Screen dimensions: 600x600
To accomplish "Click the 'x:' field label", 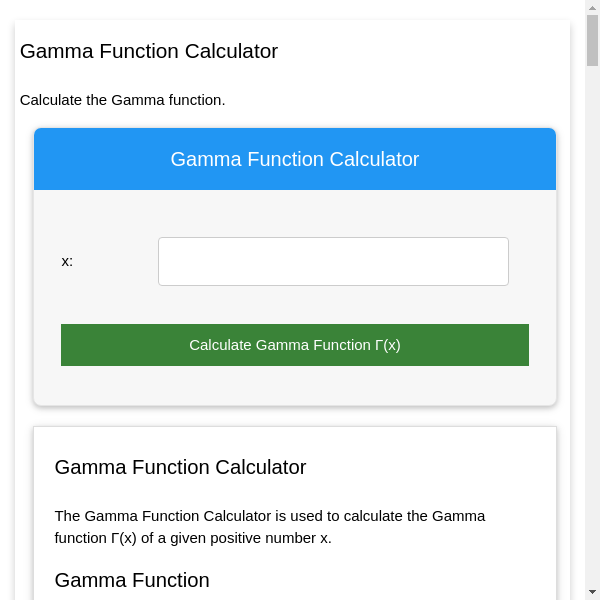I will (67, 261).
